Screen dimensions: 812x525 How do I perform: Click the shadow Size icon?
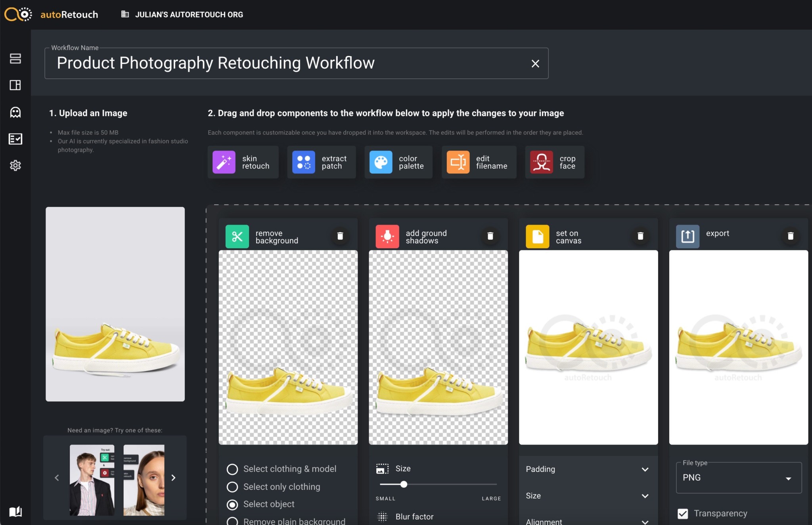382,469
